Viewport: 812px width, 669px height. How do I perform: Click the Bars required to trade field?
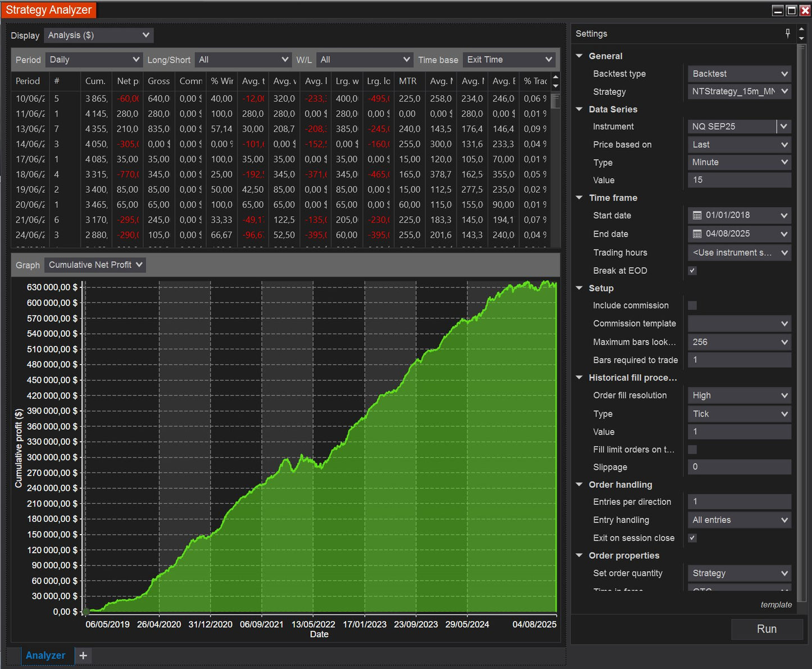[x=740, y=360]
